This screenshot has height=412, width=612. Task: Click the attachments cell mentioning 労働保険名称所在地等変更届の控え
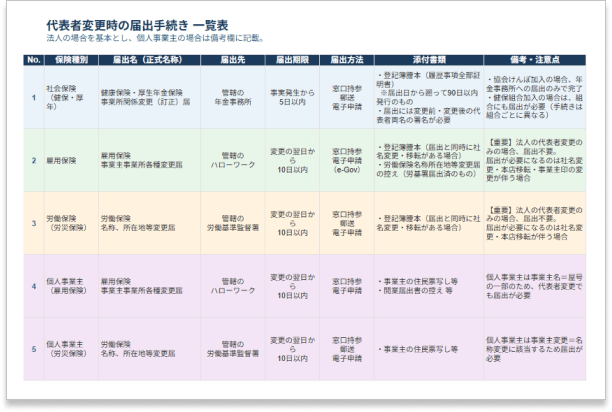tap(429, 160)
